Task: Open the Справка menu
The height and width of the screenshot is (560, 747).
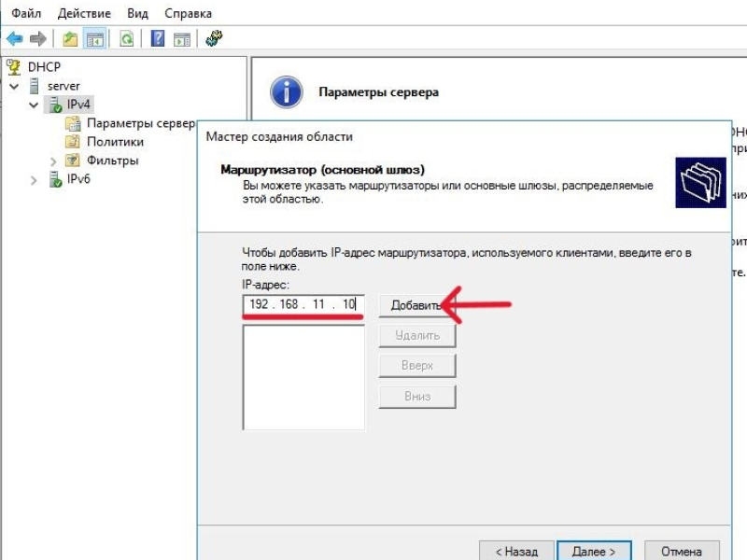Action: pos(189,13)
